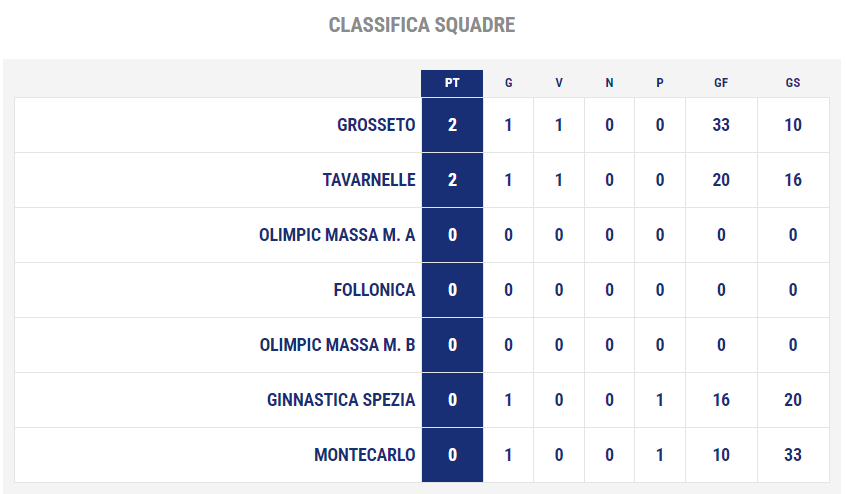Click the CLASSIFICA SQUADRE heading
846x494 pixels.
coord(422,25)
